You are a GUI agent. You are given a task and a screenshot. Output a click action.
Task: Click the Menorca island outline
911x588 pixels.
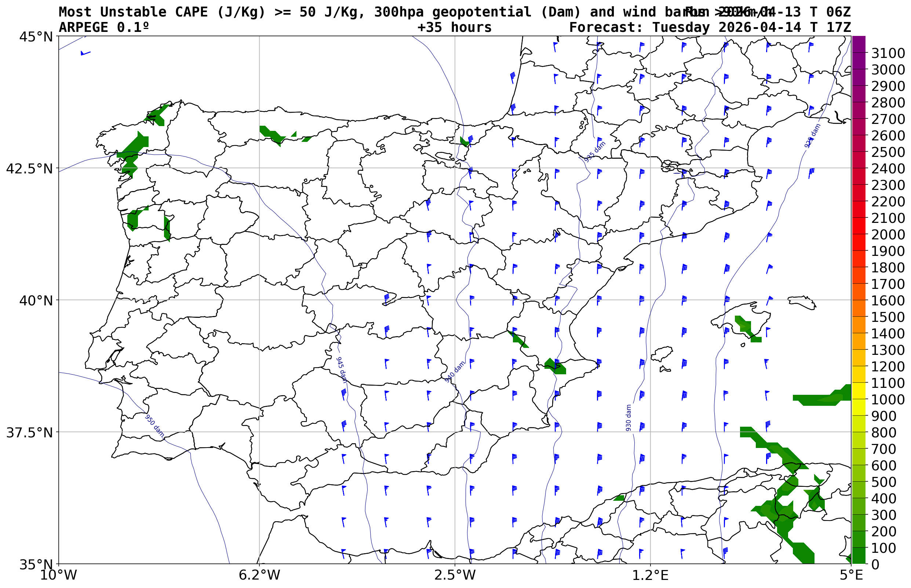pyautogui.click(x=801, y=301)
